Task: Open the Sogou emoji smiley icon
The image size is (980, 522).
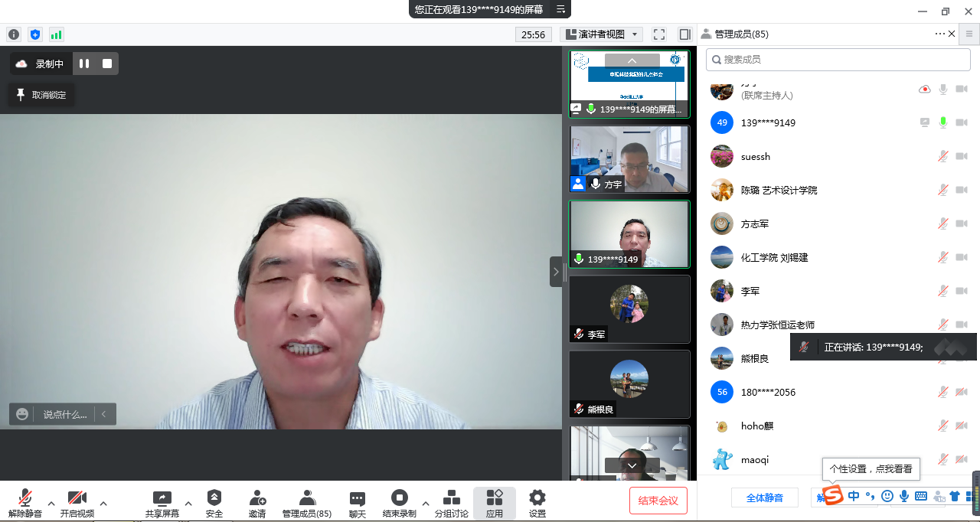Action: (887, 496)
